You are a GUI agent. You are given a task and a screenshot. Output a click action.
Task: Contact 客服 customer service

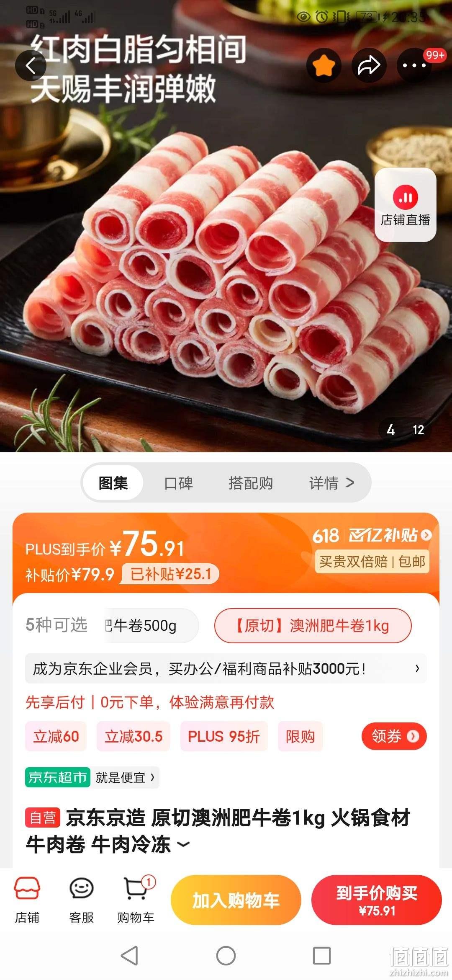coord(81,900)
